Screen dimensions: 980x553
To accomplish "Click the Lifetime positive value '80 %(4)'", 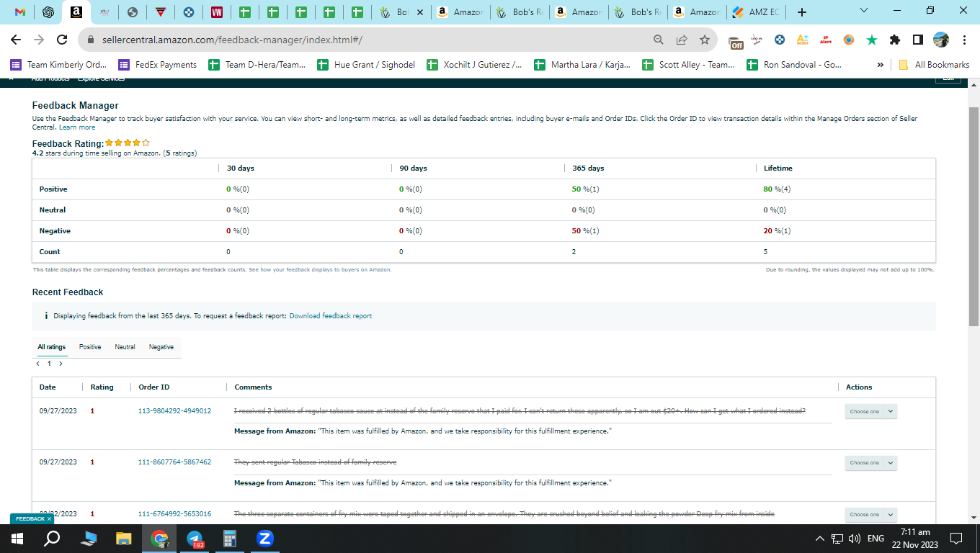I will tap(777, 189).
